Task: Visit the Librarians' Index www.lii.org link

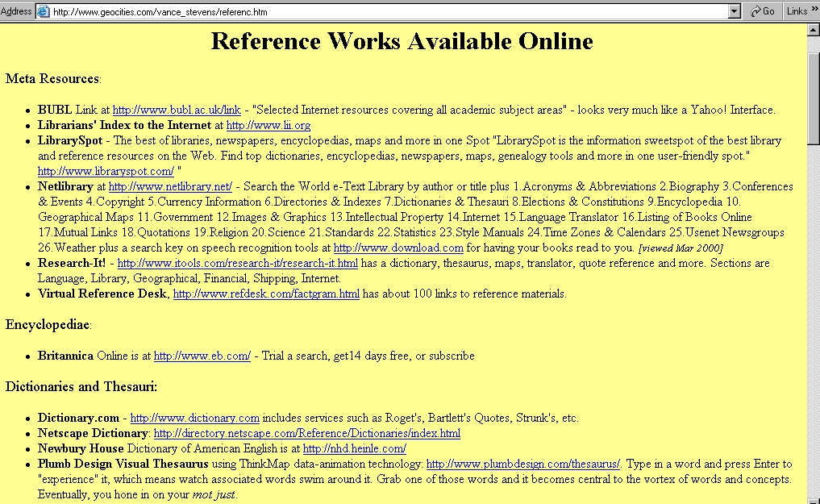Action: point(268,126)
